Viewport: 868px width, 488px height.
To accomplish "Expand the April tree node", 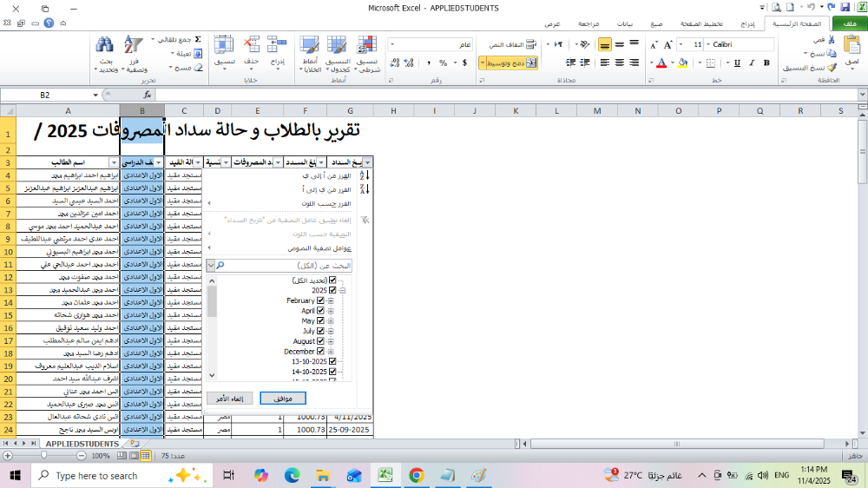I will (331, 311).
